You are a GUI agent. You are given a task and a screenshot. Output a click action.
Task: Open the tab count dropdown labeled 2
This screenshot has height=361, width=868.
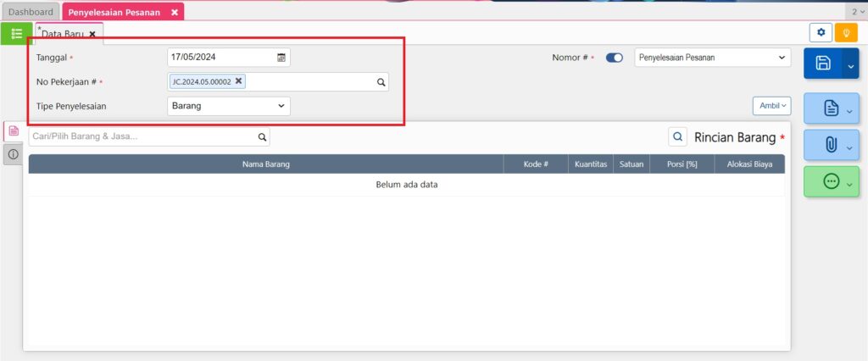click(x=856, y=12)
